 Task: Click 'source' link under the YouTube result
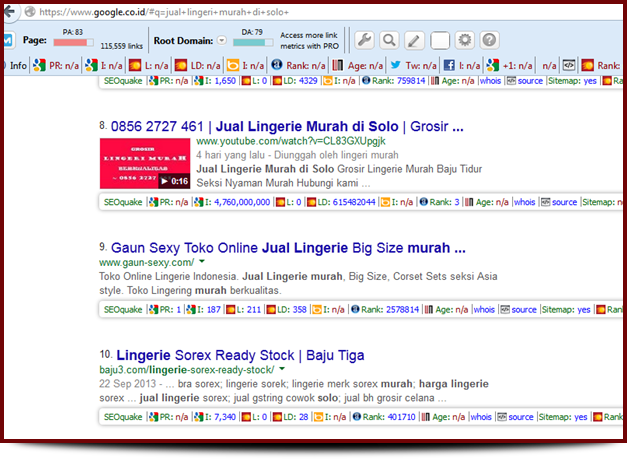[x=564, y=202]
